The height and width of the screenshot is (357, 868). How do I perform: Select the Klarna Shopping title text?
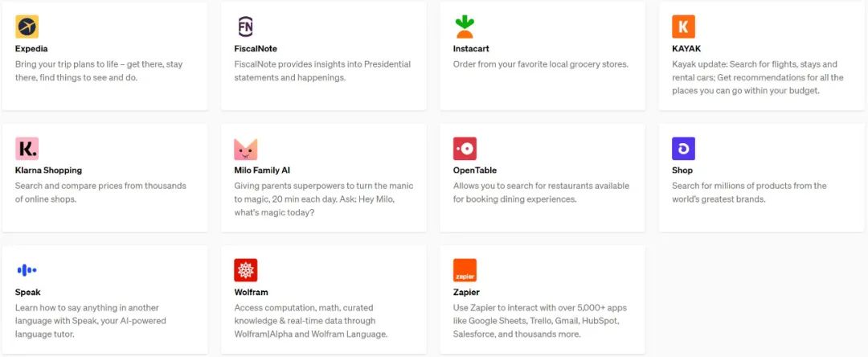click(48, 170)
